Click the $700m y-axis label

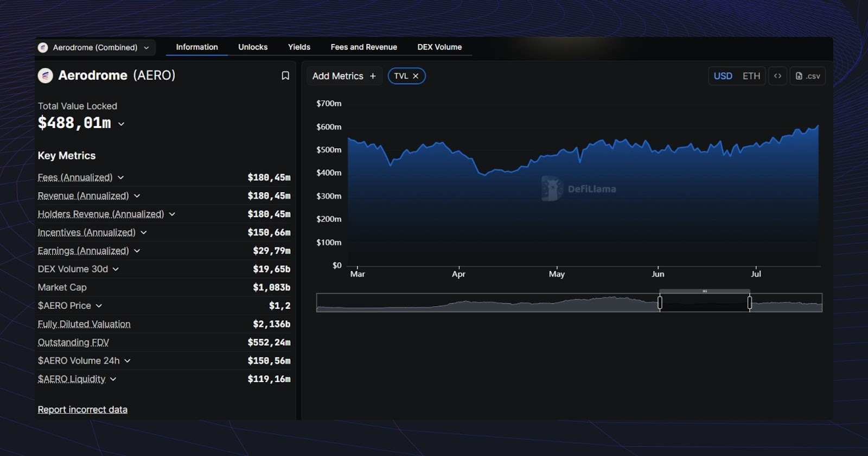(329, 103)
